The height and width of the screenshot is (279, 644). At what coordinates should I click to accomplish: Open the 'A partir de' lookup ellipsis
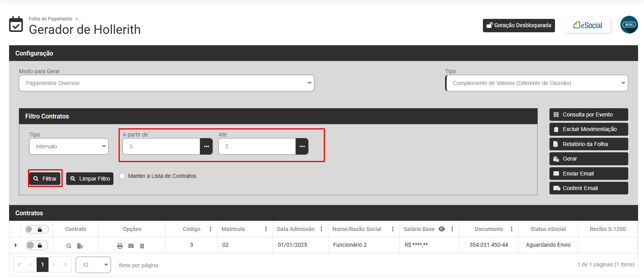coord(206,146)
